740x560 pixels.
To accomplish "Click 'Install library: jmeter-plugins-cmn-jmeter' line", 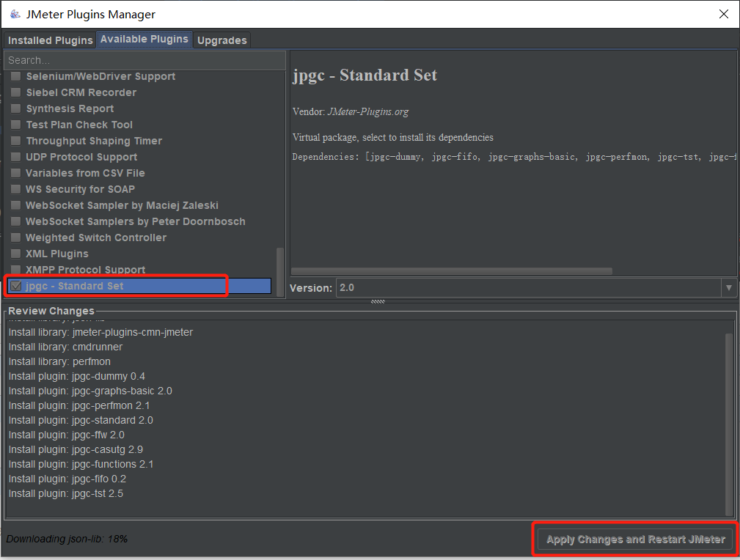I will [100, 332].
